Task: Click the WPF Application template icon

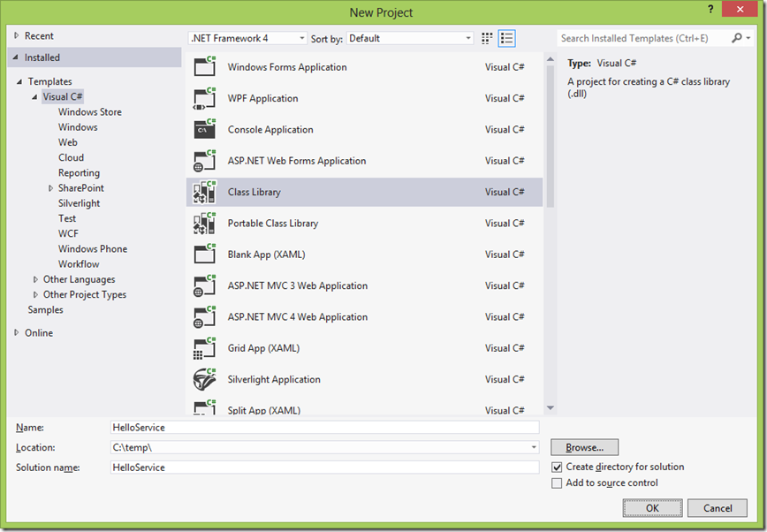Action: coord(204,98)
